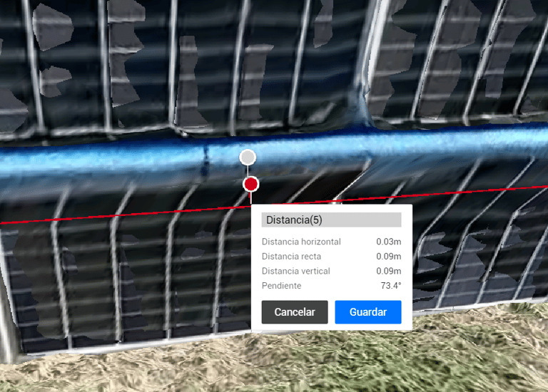Click the 73.4° slope value
548x392 pixels.
pyautogui.click(x=391, y=286)
